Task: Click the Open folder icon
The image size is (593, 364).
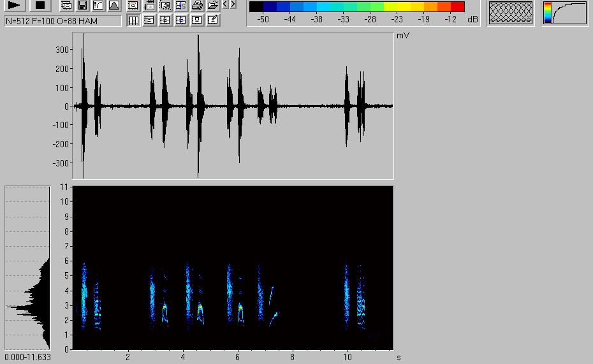Action: (x=213, y=6)
